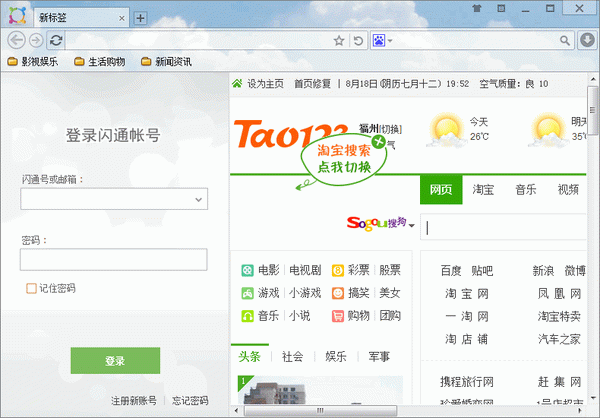Open 新闻资讯 bookmark folder
The image size is (600, 418).
coord(166,61)
